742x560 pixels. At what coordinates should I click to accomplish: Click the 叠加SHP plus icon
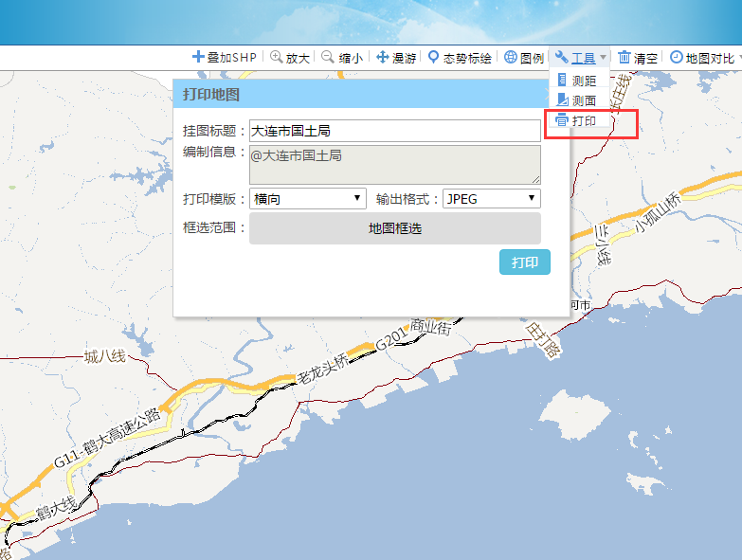pos(198,57)
